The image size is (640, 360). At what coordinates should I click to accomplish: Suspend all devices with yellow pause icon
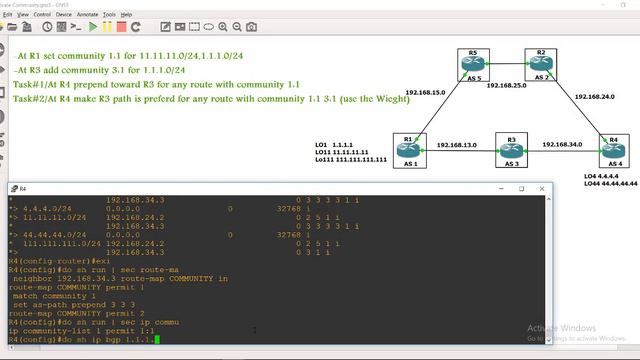click(x=107, y=27)
